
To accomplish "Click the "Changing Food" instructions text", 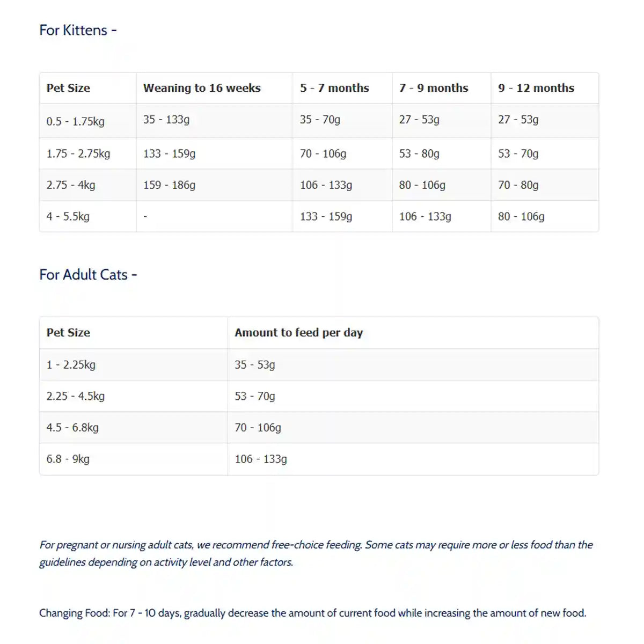I will pos(312,613).
